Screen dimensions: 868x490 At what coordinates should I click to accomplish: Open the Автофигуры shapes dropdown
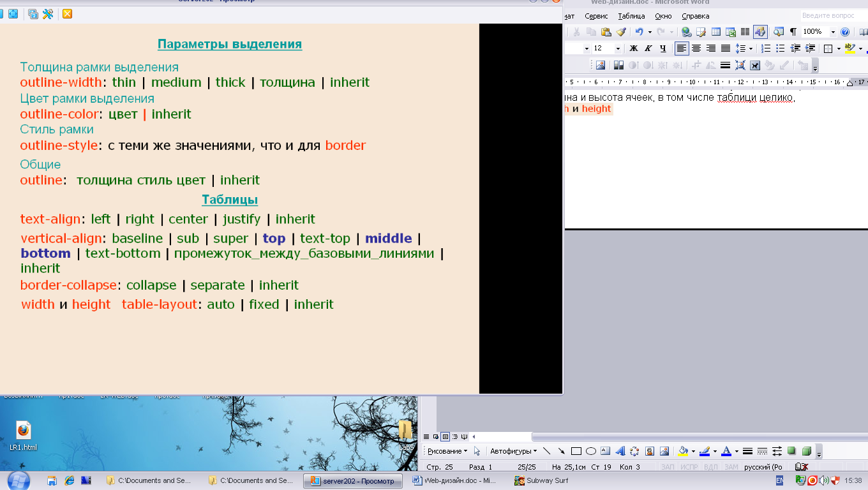point(513,451)
